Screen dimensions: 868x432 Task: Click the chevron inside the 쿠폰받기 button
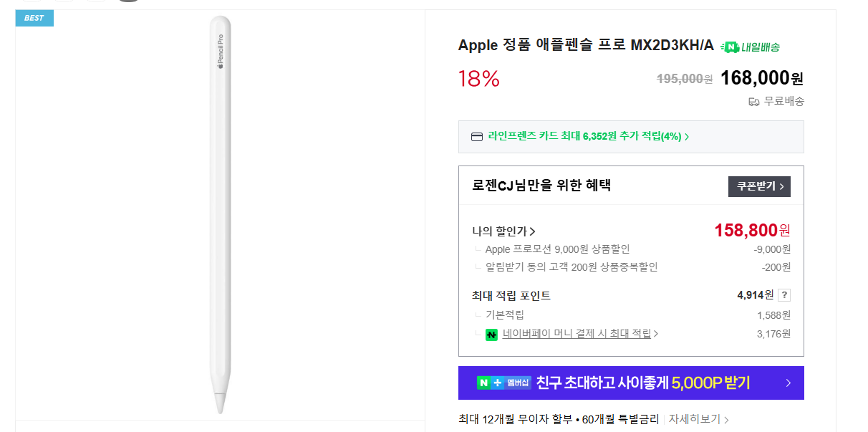(782, 186)
